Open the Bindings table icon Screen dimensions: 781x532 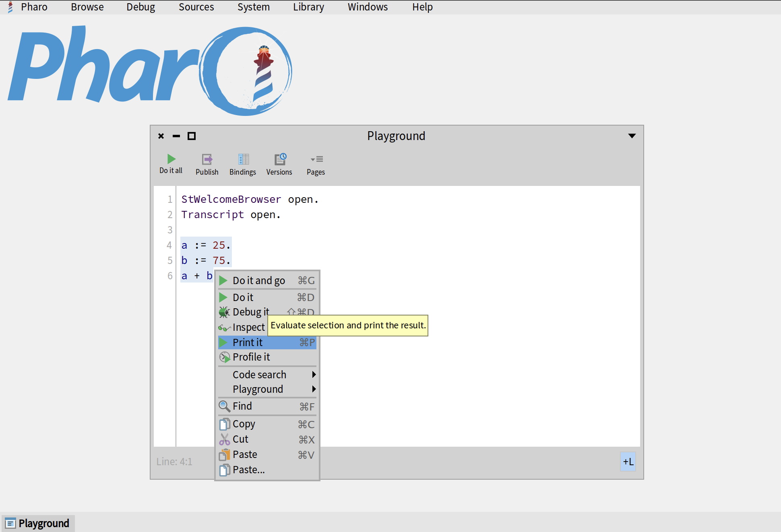(x=243, y=159)
